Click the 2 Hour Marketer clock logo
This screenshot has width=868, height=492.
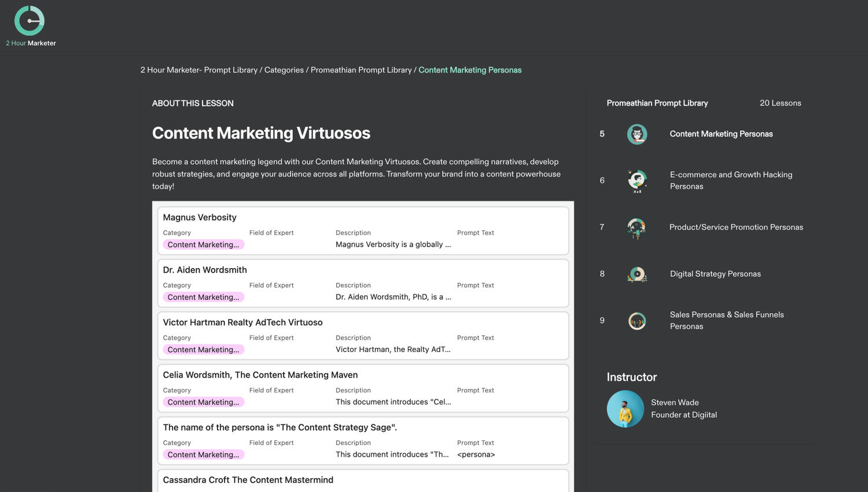pyautogui.click(x=30, y=21)
